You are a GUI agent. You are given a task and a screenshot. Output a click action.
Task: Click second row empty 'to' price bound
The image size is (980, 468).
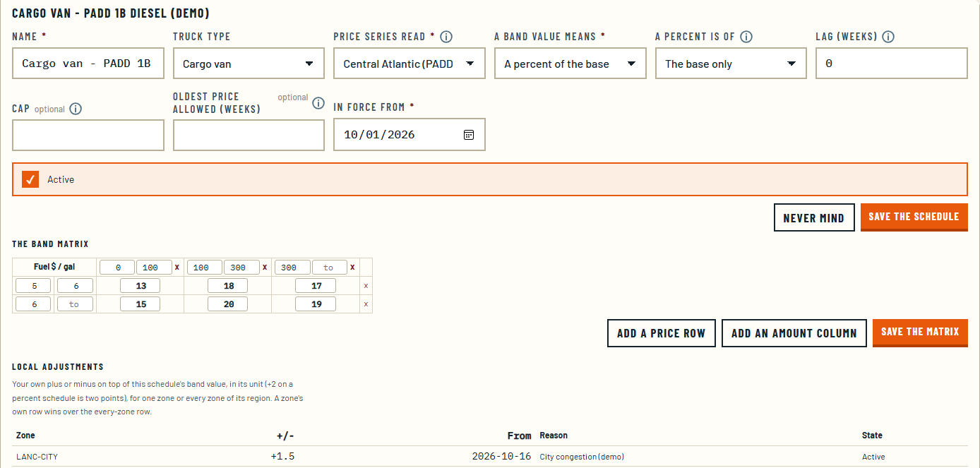click(74, 304)
